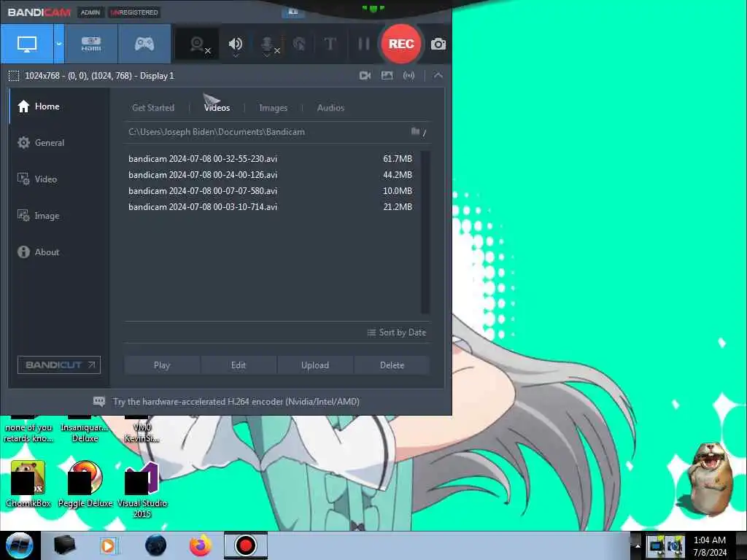
Task: Toggle speaker sound recording
Action: pyautogui.click(x=236, y=44)
